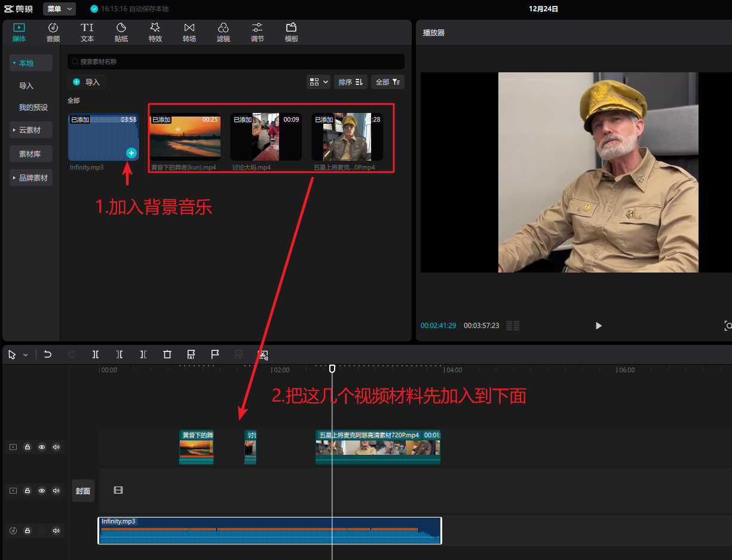
Task: Add Infinity.mp3 using the plus icon
Action: coord(131,154)
